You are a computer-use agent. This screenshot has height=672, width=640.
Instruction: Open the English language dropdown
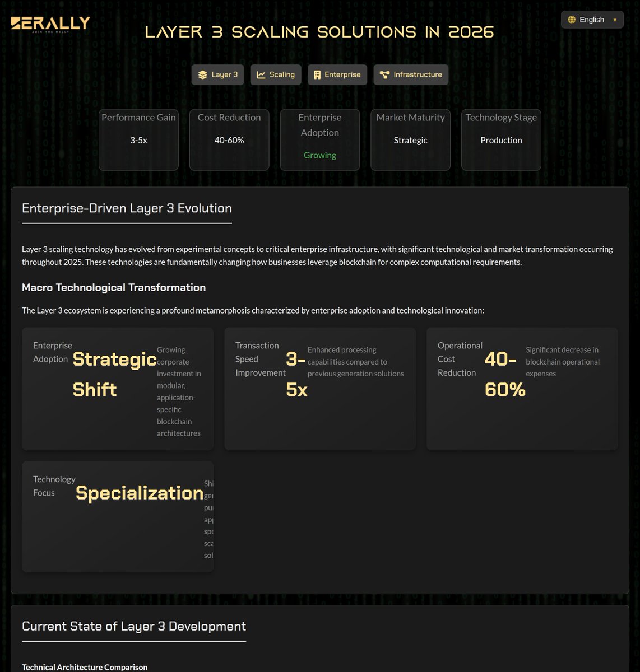592,20
